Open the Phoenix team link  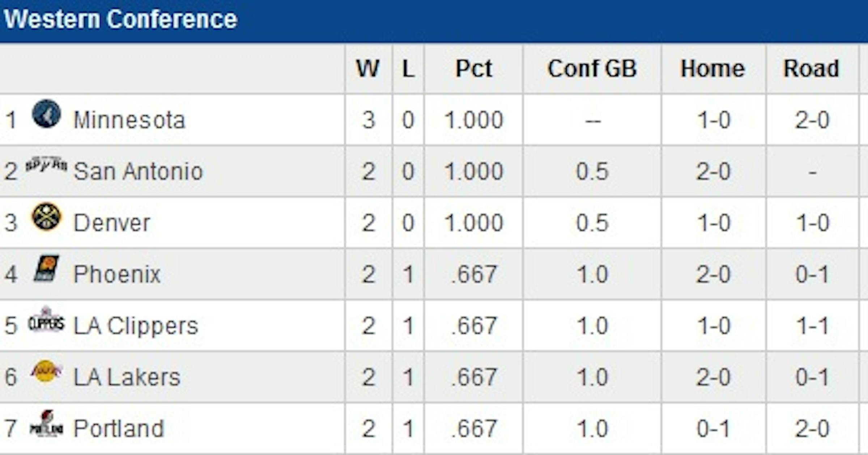pyautogui.click(x=117, y=274)
